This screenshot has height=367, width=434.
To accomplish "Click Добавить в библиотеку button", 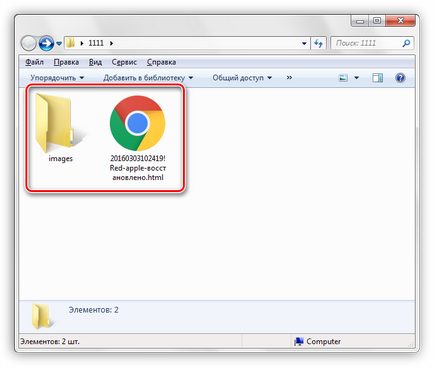I will (x=148, y=78).
